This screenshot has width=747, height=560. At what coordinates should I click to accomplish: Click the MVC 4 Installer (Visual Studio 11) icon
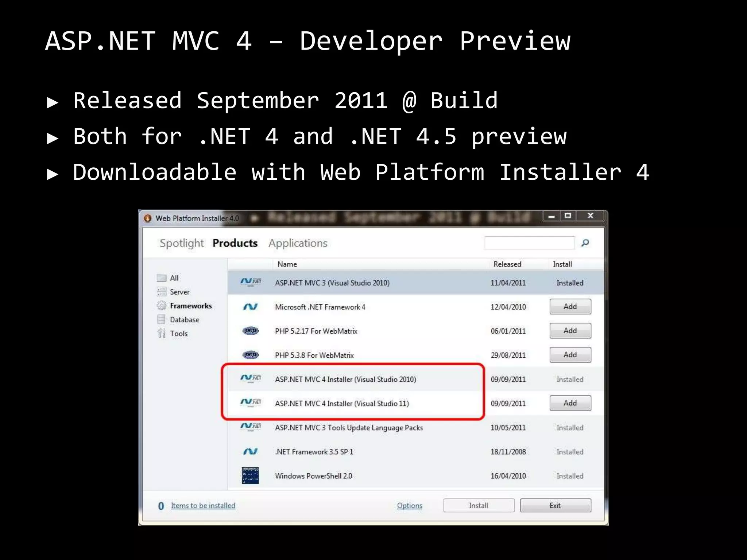click(251, 402)
